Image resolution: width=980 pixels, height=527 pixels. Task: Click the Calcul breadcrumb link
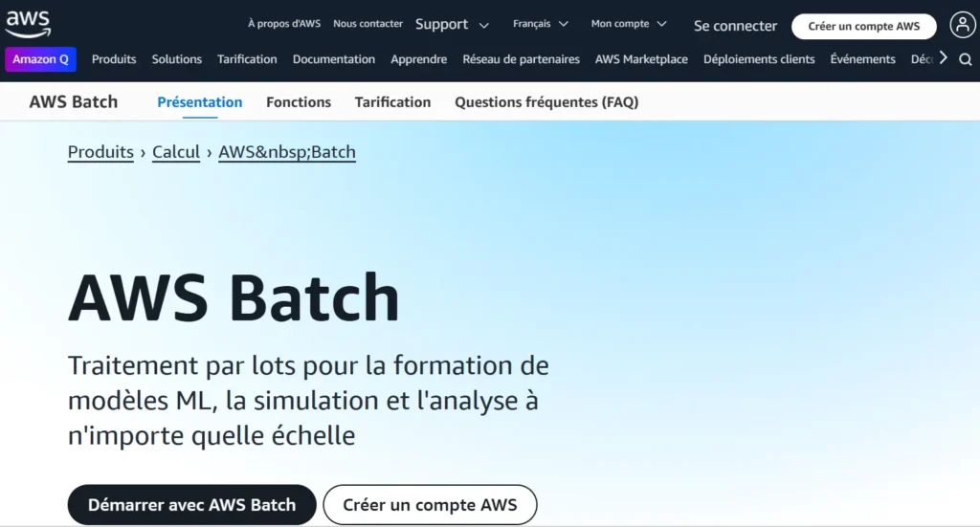(x=176, y=152)
